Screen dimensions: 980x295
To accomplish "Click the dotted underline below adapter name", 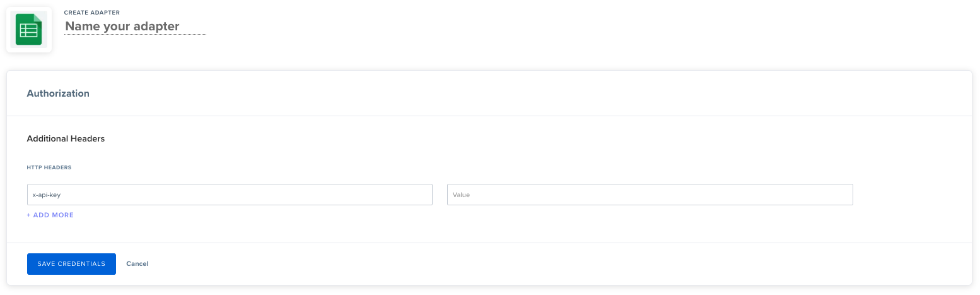I will pyautogui.click(x=135, y=35).
